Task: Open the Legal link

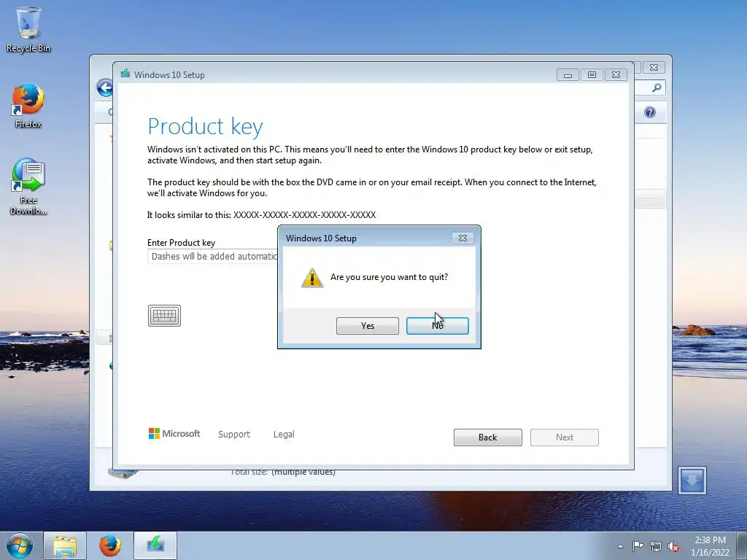Action: coord(284,435)
